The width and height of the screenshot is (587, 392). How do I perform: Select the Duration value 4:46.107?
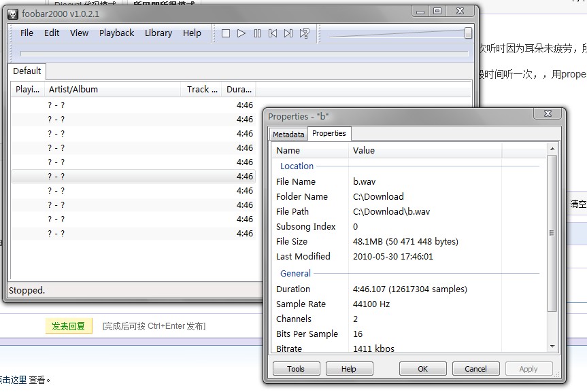(410, 289)
